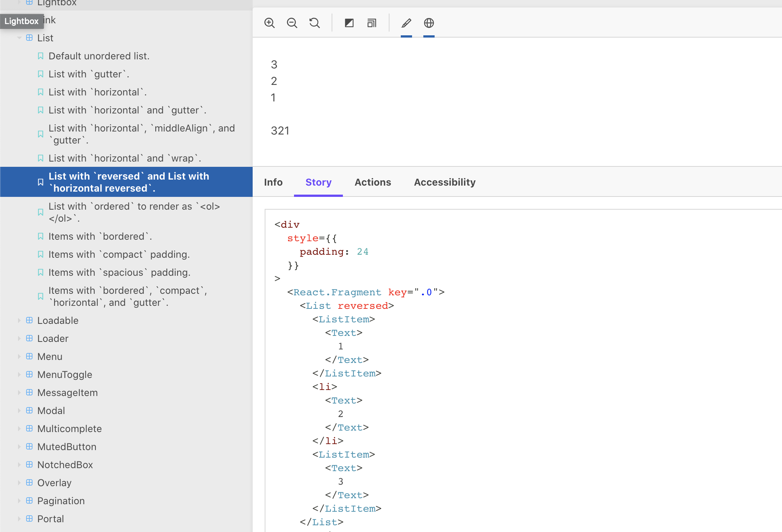
Task: Expand the Menu component node
Action: 19,357
